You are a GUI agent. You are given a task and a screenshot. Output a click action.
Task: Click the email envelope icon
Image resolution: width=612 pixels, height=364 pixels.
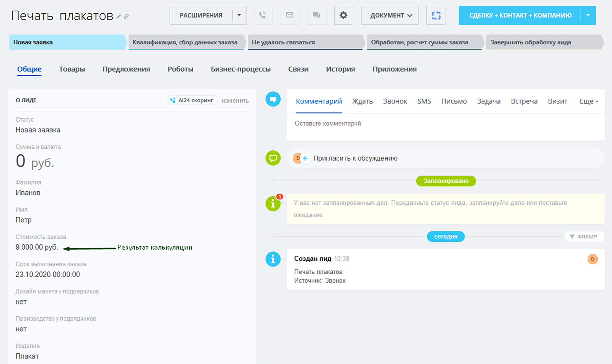point(289,15)
